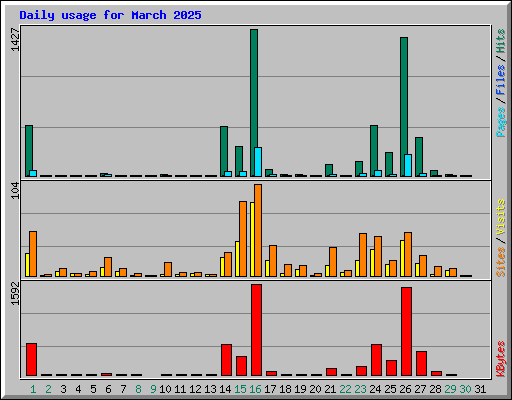This screenshot has width=512, height=400.
Task: Click the green Hits bar for day 16
Action: [x=254, y=103]
